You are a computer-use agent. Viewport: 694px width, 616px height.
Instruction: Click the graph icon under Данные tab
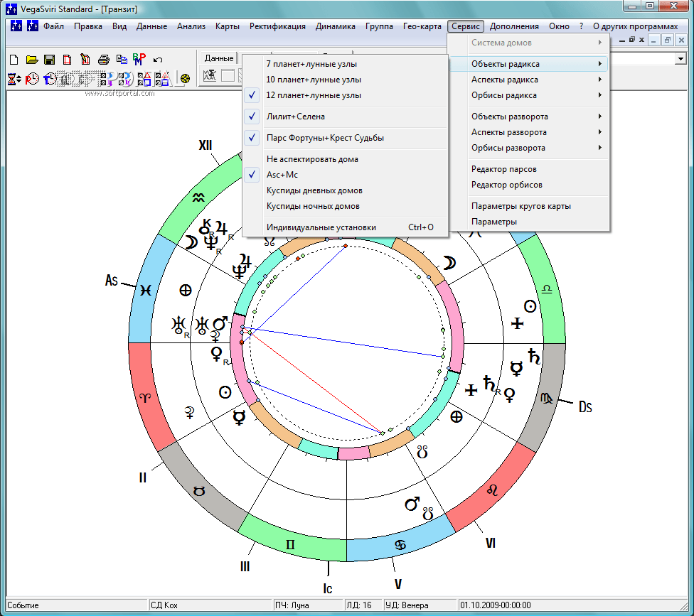pos(210,75)
